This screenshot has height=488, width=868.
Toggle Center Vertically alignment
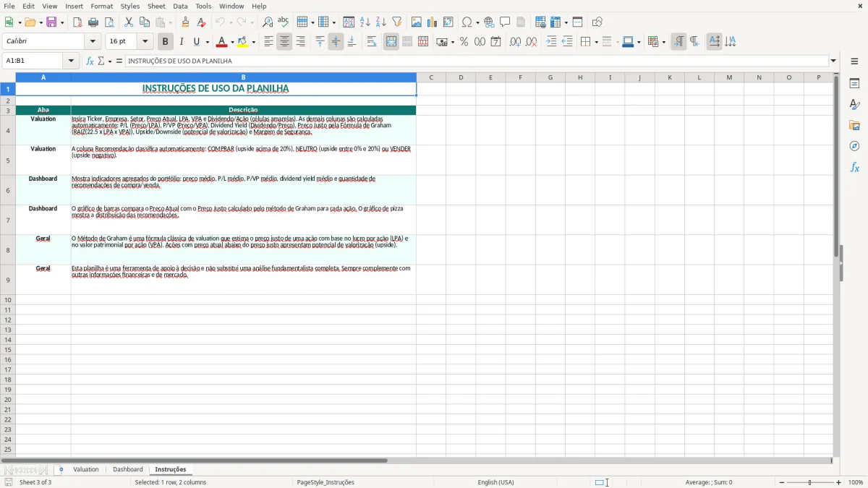(x=336, y=42)
